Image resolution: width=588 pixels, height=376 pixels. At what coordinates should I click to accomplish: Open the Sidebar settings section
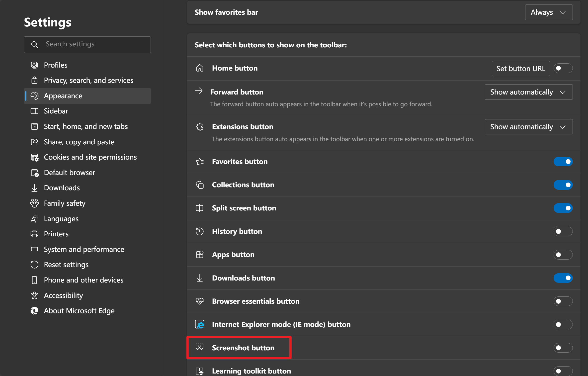pyautogui.click(x=56, y=111)
